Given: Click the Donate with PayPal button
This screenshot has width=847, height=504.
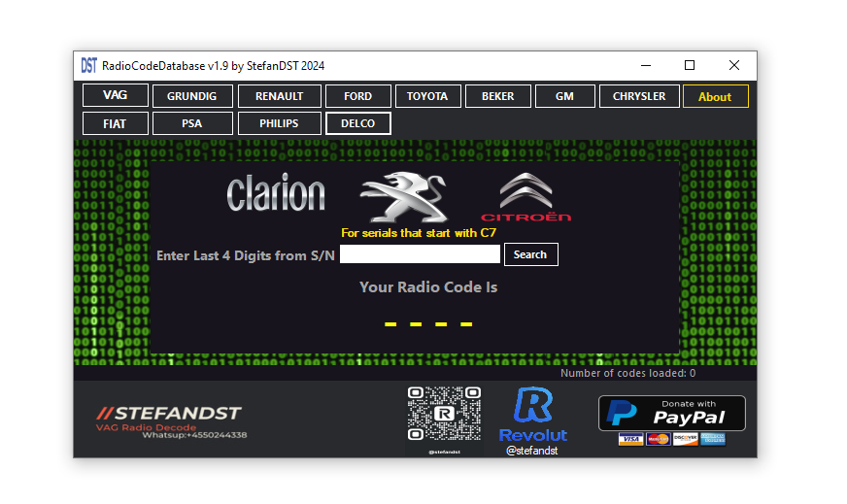Looking at the screenshot, I should tap(671, 414).
